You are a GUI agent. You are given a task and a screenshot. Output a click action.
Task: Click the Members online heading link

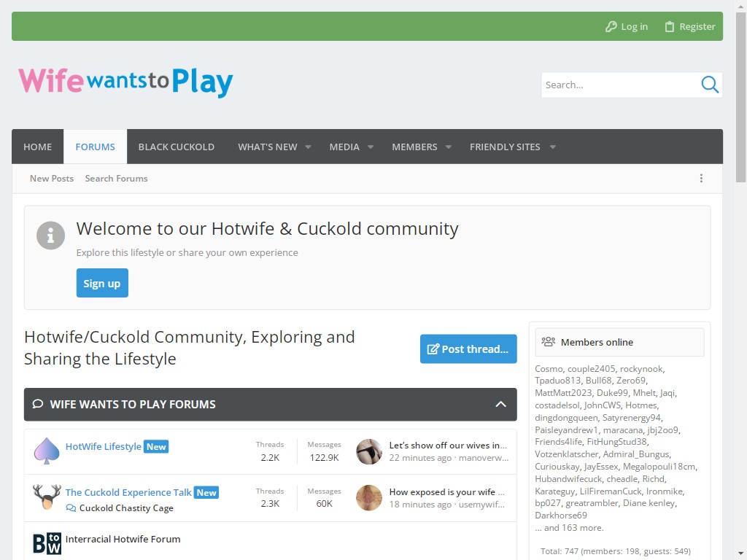click(597, 342)
